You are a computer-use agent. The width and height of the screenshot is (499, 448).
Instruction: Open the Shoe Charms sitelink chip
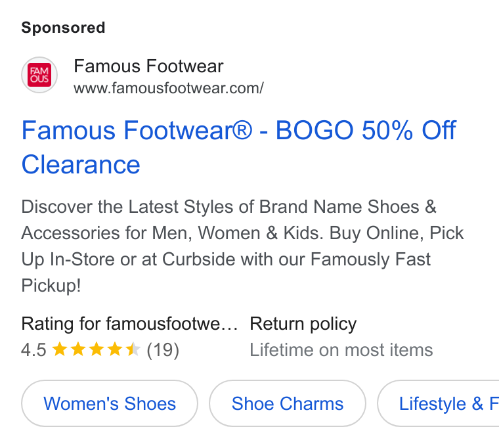pos(288,403)
